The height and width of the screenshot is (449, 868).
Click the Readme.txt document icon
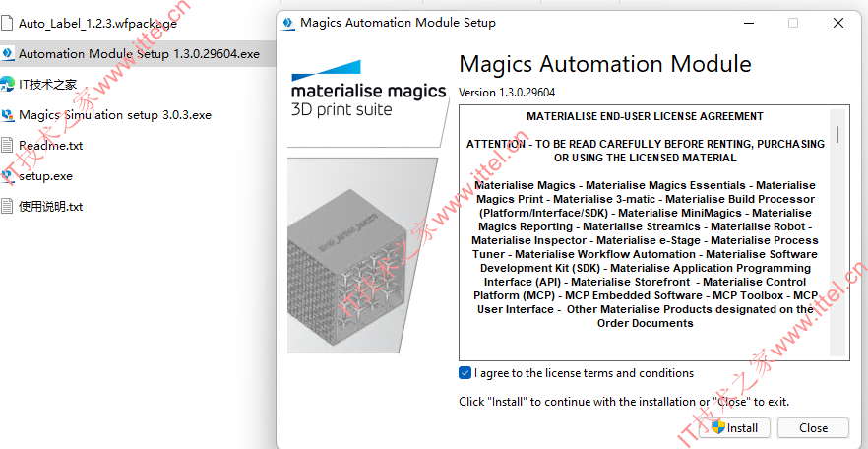coord(7,146)
